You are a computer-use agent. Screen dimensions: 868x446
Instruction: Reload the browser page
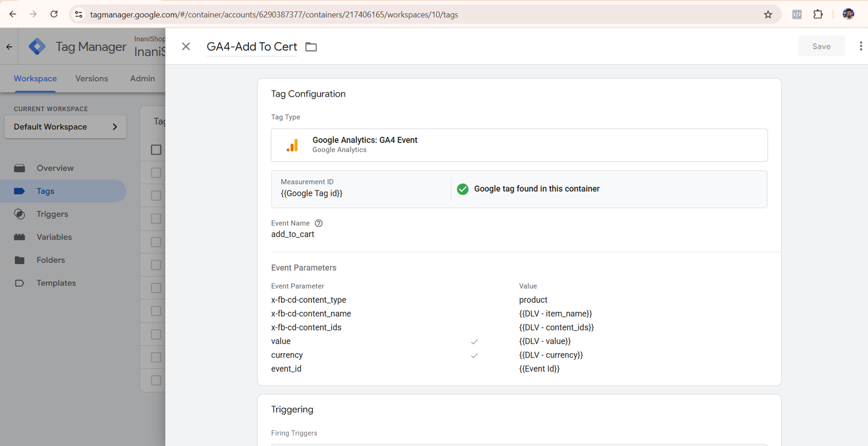[54, 14]
